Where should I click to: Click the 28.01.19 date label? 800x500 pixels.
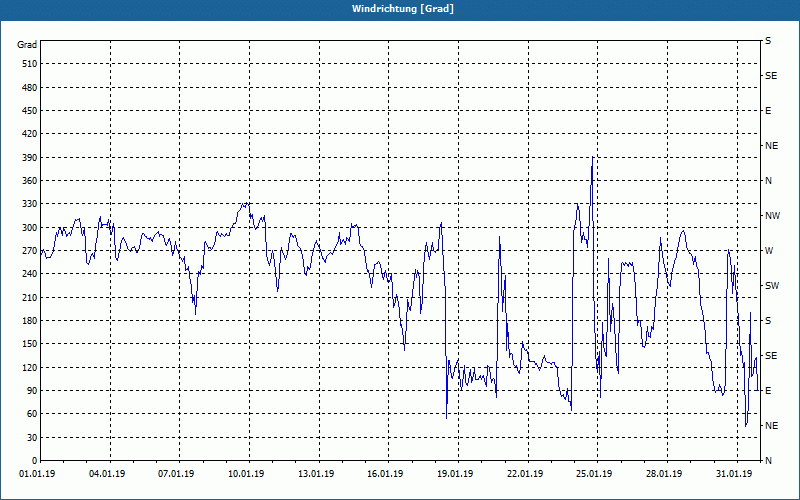[x=664, y=474]
